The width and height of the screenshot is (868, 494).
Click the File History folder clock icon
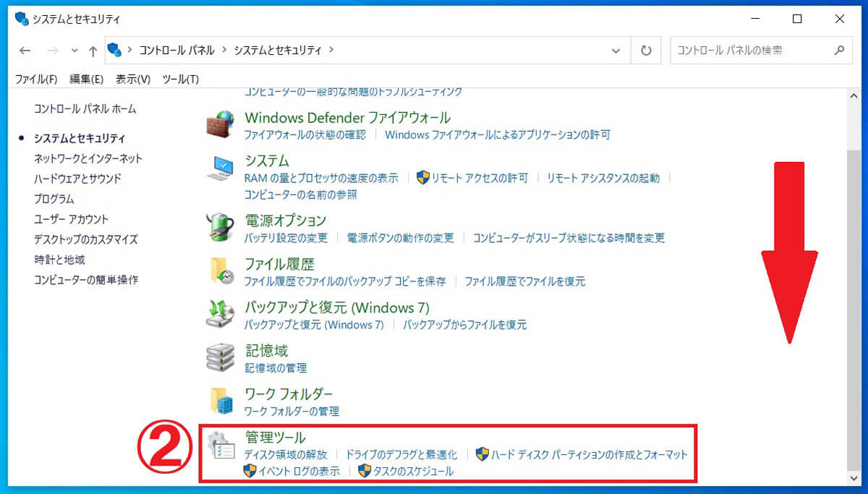click(221, 271)
